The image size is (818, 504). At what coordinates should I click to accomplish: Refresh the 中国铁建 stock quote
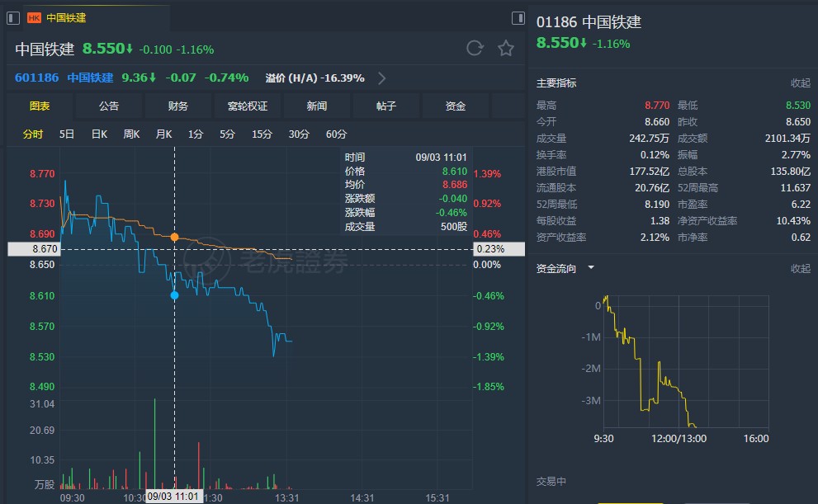[x=475, y=49]
